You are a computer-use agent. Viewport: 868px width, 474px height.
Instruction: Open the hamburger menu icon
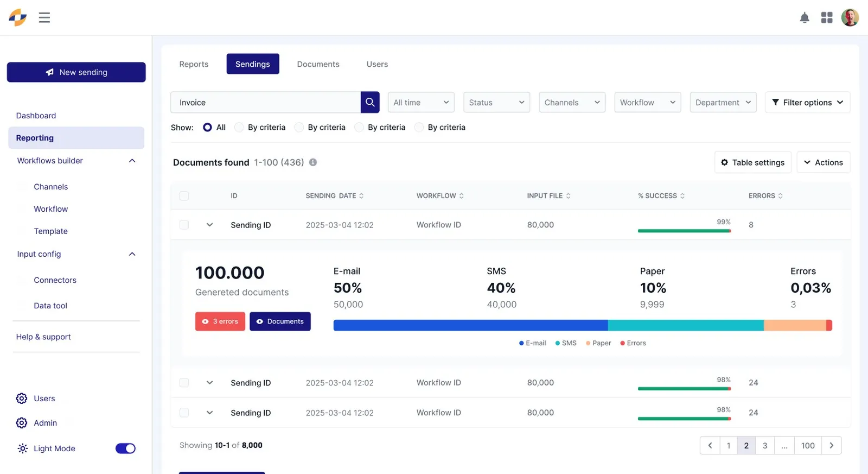(44, 17)
